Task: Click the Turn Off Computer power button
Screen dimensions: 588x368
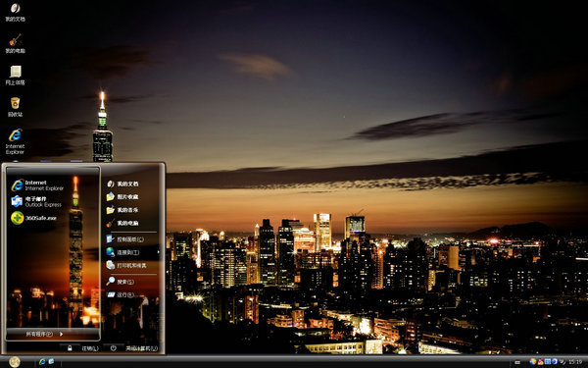Action: point(114,348)
